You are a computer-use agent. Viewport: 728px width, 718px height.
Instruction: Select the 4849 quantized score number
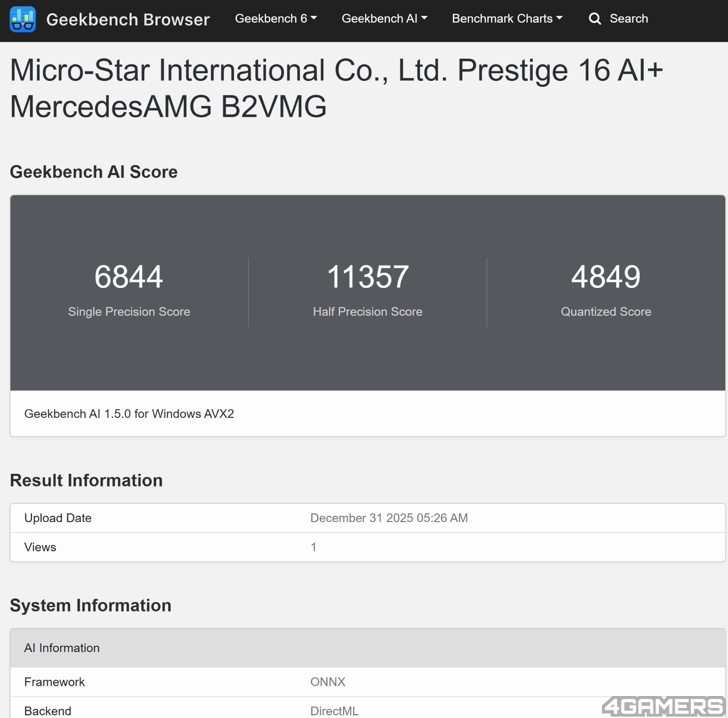606,276
